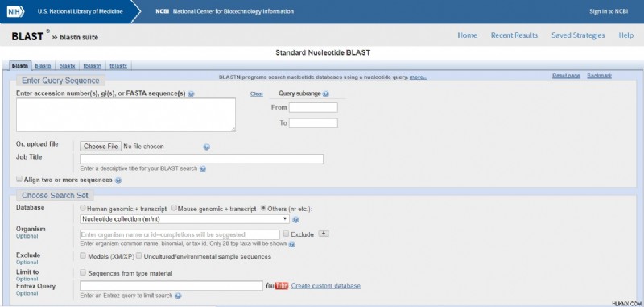Image resolution: width=644 pixels, height=307 pixels.
Task: Click Query subrange From field
Action: point(313,108)
